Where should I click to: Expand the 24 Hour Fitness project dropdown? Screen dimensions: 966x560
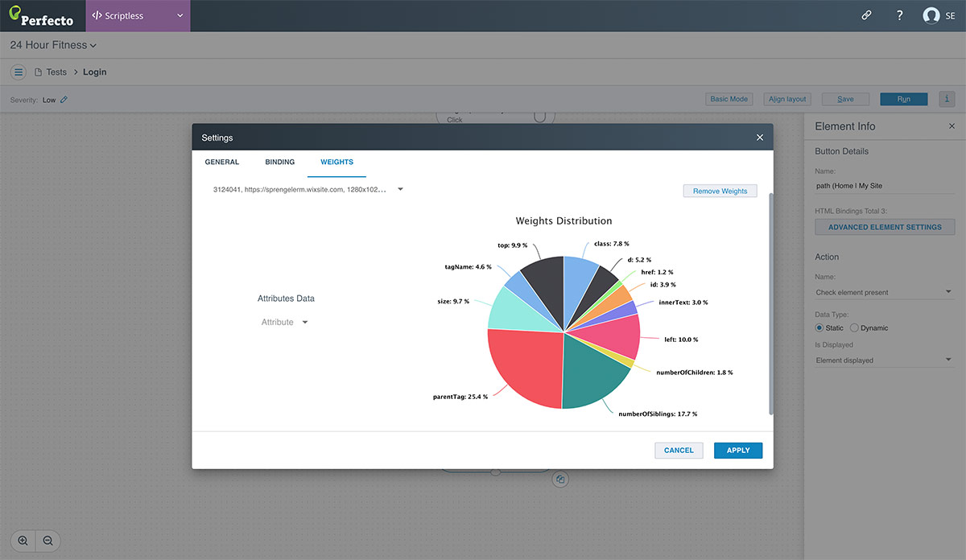(x=53, y=45)
